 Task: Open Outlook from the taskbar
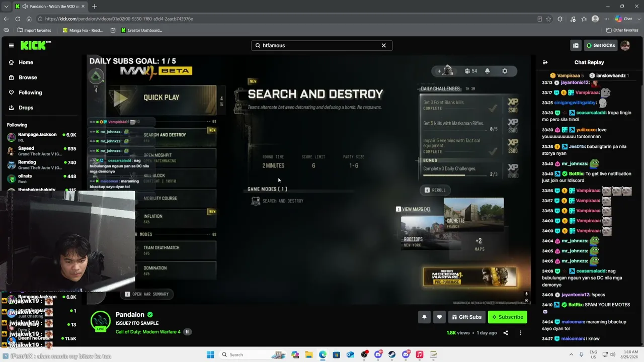coord(350,355)
